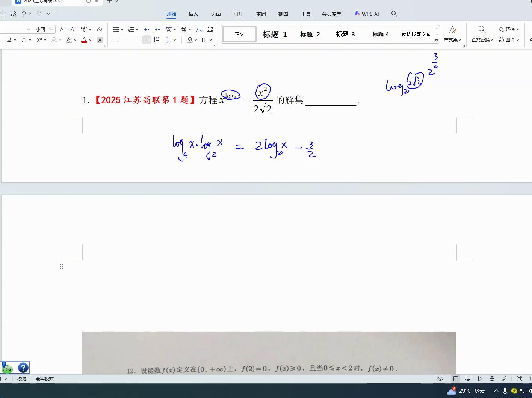Click 校对 in the status bar
The image size is (532, 398).
[x=21, y=378]
